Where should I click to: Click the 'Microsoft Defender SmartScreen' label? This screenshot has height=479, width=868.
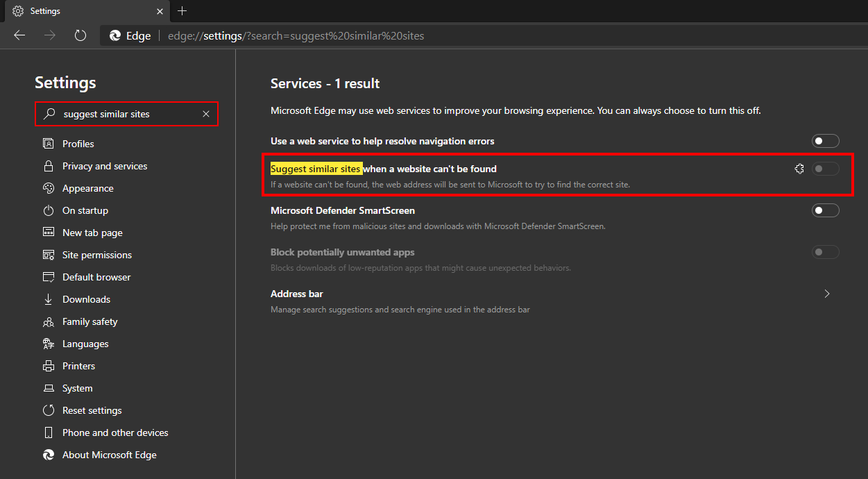point(343,210)
